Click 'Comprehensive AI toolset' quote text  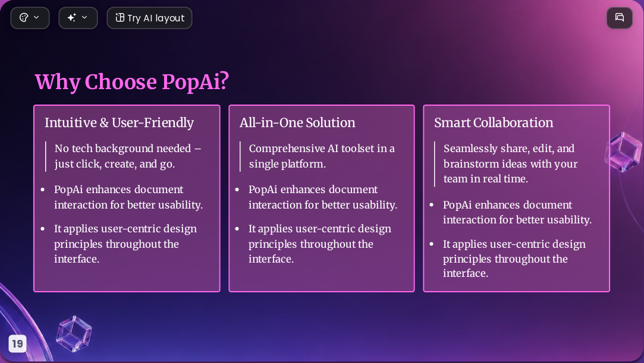pos(322,156)
